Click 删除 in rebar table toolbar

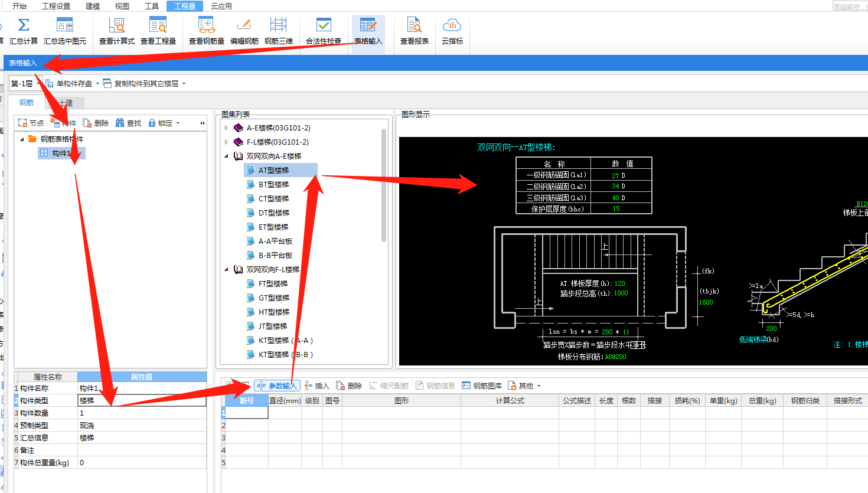[349, 386]
